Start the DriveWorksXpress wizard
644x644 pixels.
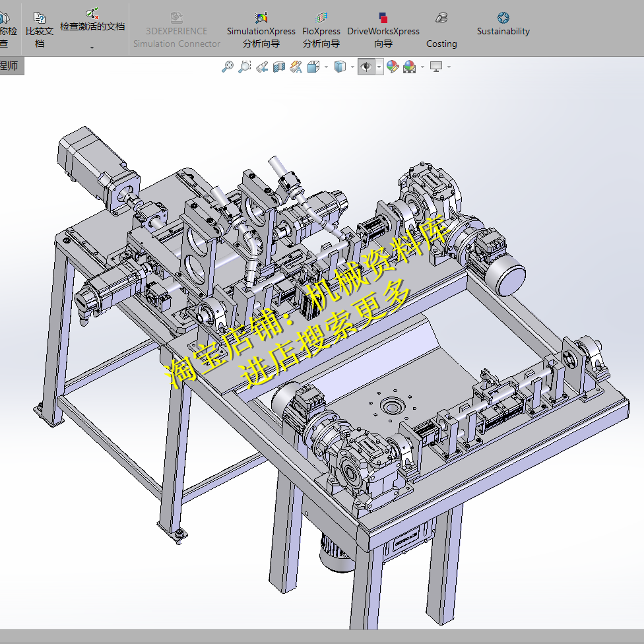383,30
